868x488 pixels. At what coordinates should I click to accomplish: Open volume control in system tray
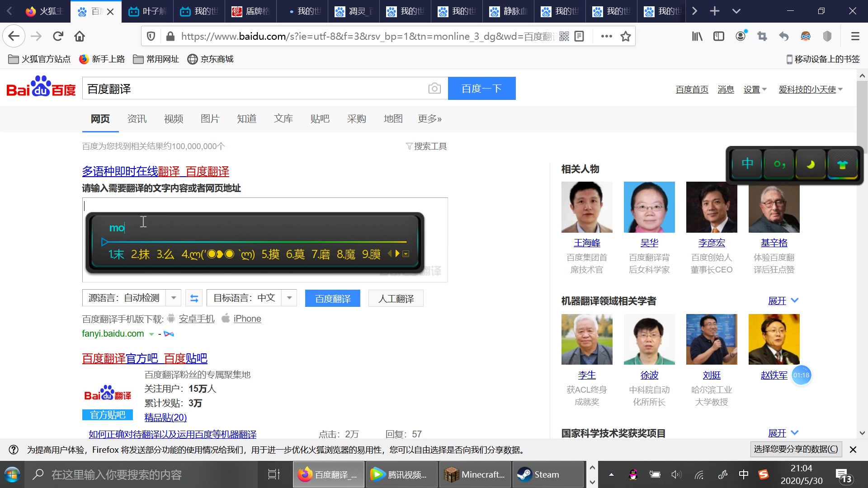[676, 474]
